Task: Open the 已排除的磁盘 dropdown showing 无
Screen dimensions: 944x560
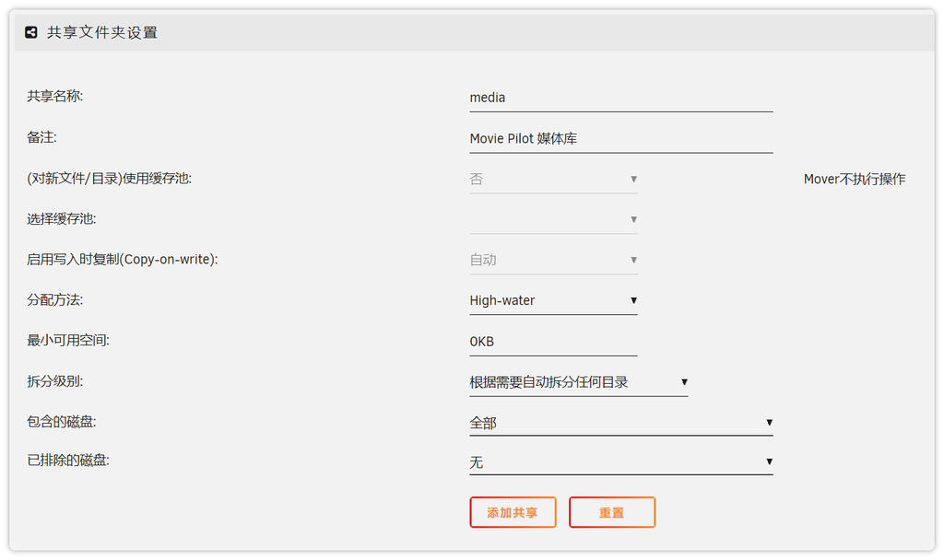Action: (620, 462)
